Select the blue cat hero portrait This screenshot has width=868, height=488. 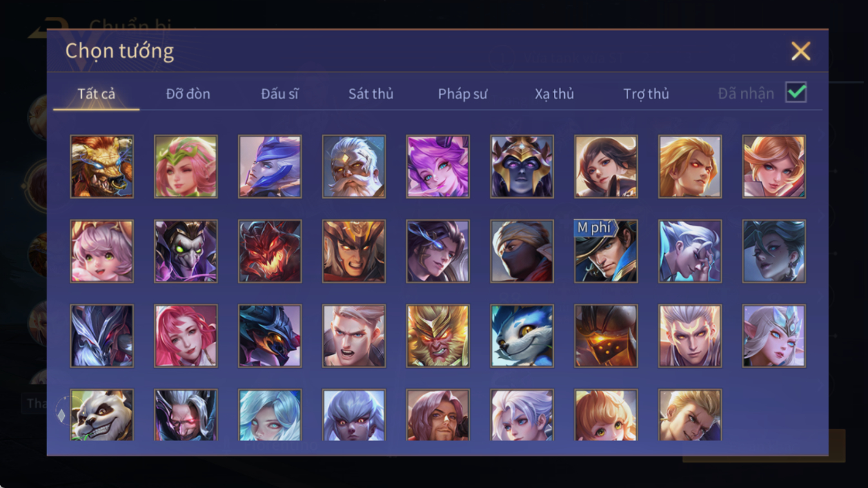[522, 336]
